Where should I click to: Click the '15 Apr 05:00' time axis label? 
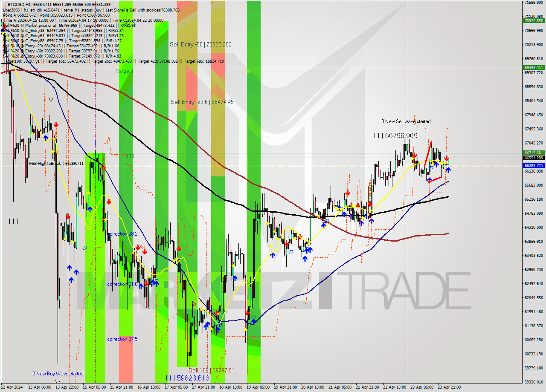[95, 388]
